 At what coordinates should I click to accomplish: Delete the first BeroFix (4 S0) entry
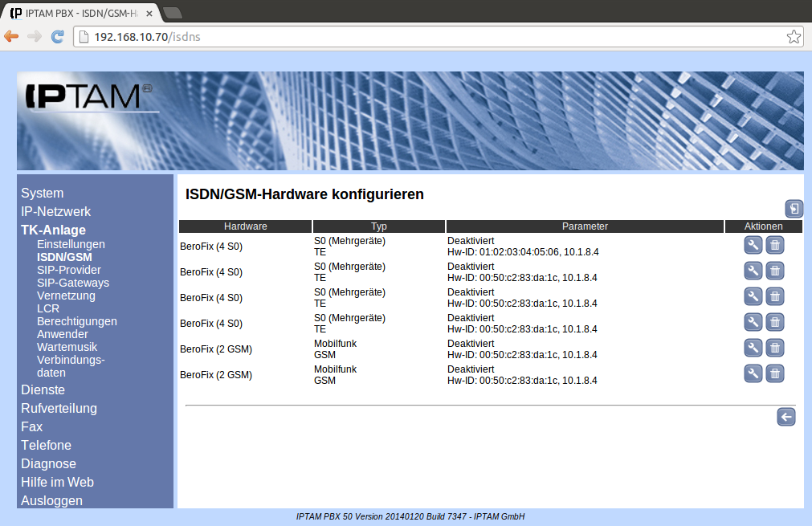click(x=774, y=246)
